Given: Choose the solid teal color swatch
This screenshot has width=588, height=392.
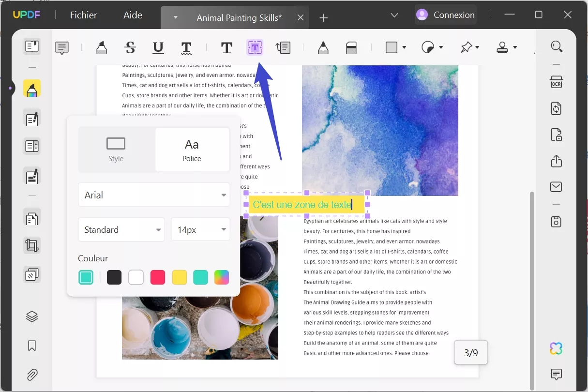Looking at the screenshot, I should (x=200, y=277).
